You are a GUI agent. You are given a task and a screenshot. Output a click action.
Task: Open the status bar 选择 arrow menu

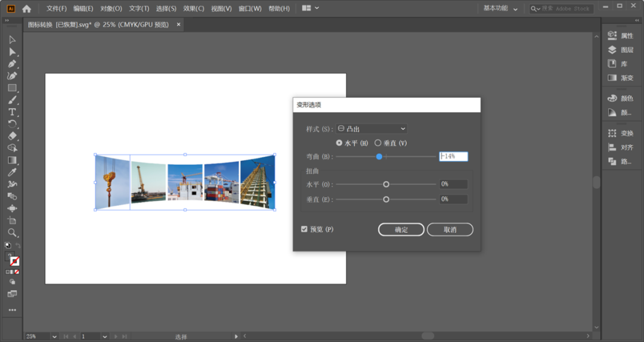pos(236,337)
